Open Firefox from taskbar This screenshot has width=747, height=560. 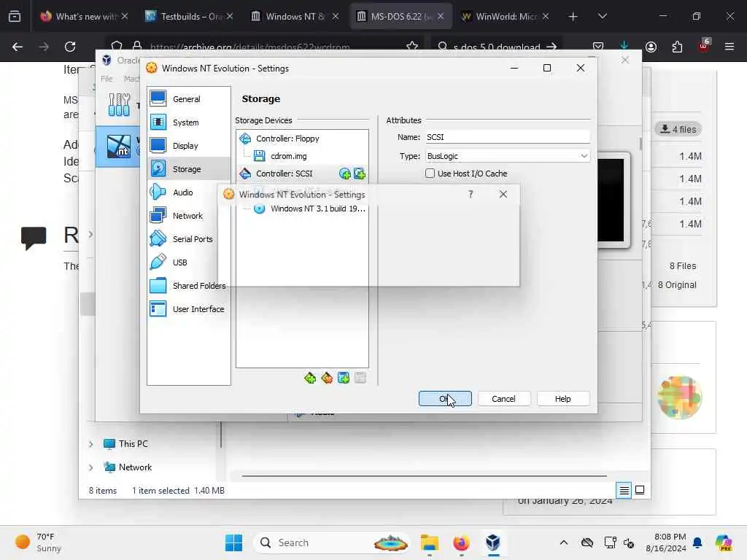[x=461, y=542]
